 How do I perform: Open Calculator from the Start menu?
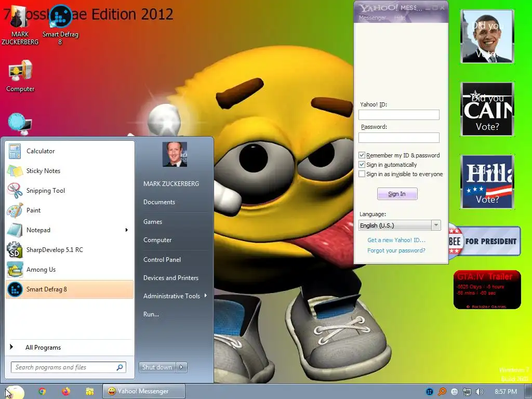pyautogui.click(x=70, y=151)
